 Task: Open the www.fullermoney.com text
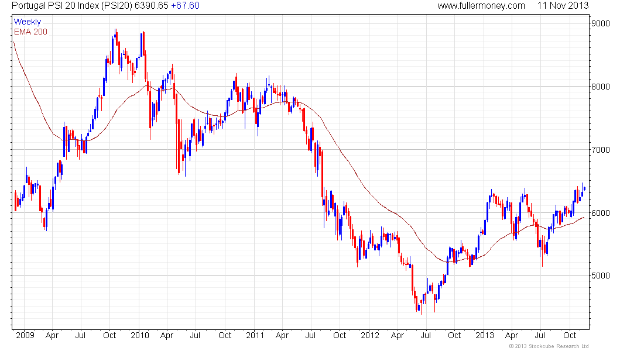tap(481, 6)
